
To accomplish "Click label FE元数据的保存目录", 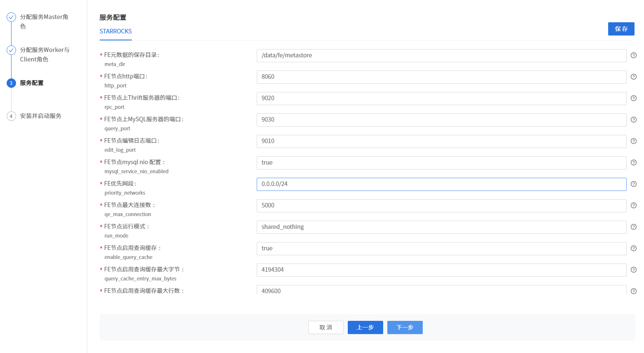I will tap(131, 55).
